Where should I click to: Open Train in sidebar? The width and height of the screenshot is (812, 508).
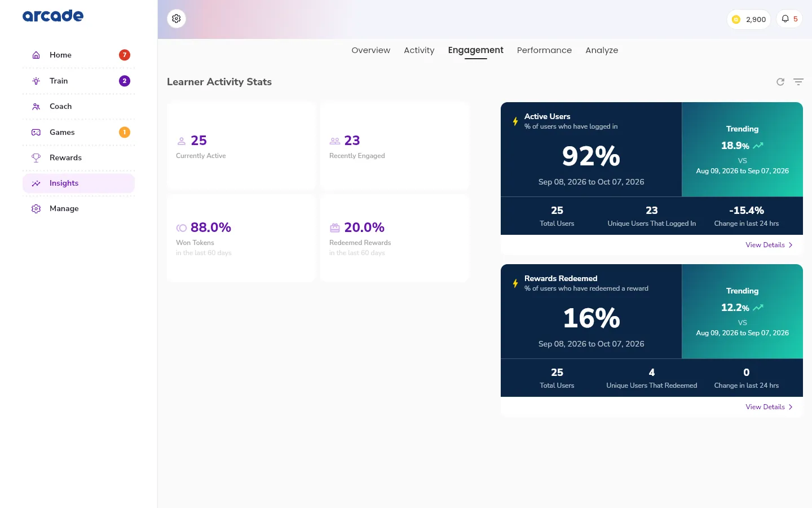point(79,81)
